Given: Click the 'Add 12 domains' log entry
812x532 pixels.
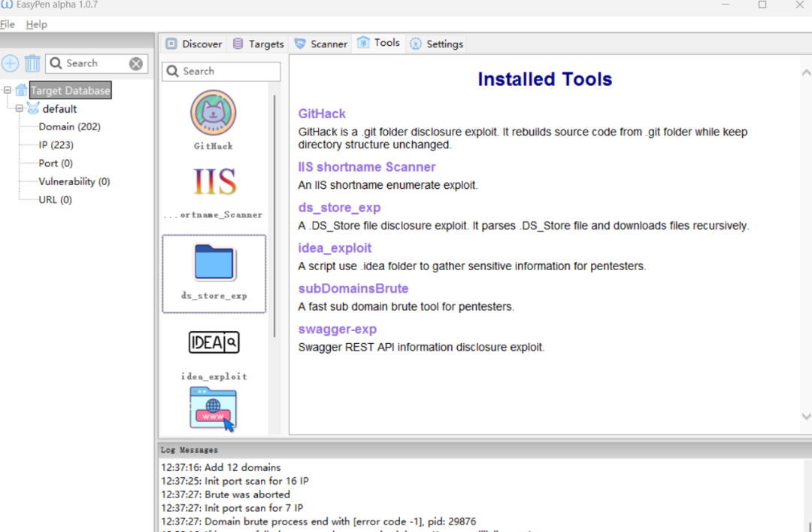Looking at the screenshot, I should coord(221,467).
